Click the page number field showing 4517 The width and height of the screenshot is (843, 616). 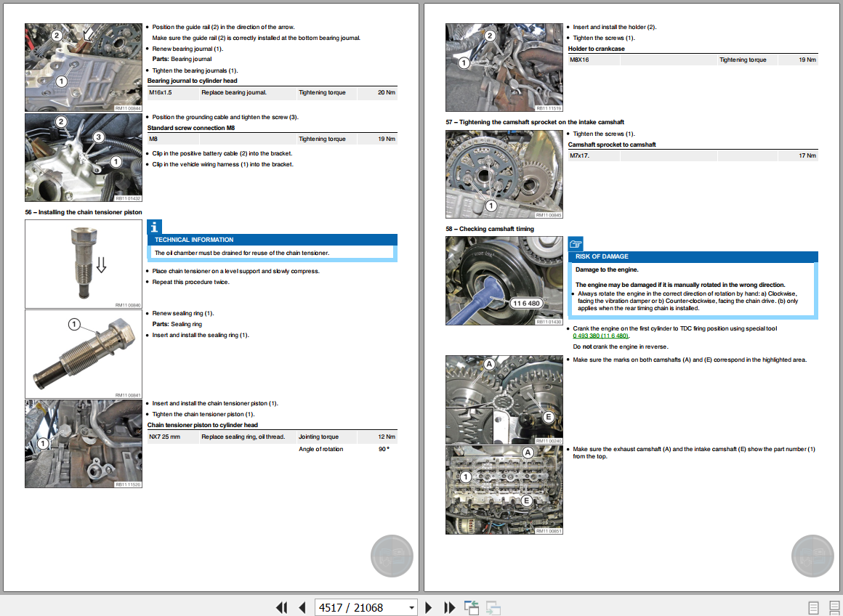[360, 607]
